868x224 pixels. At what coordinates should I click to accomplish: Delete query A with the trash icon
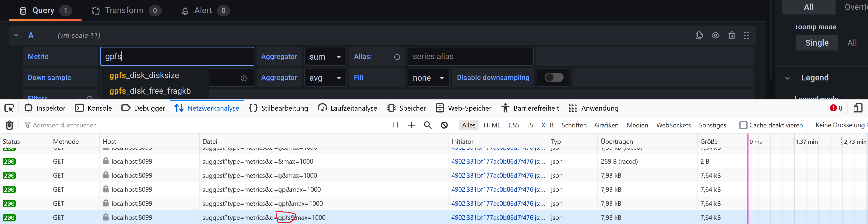(x=732, y=35)
